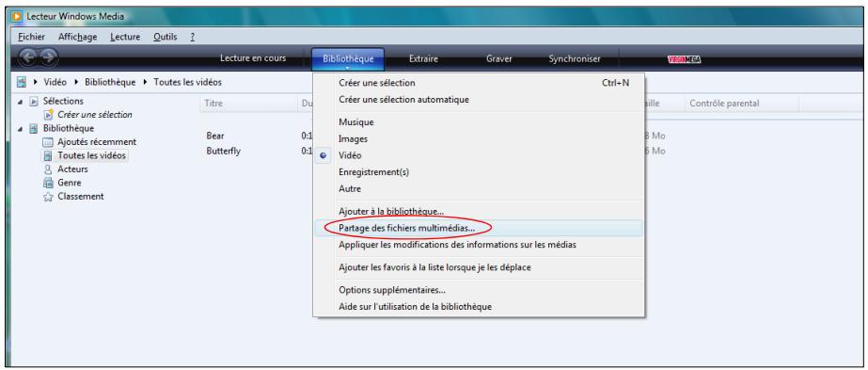The height and width of the screenshot is (370, 868).
Task: Click the Toutes les vidéos icon
Action: click(x=48, y=155)
